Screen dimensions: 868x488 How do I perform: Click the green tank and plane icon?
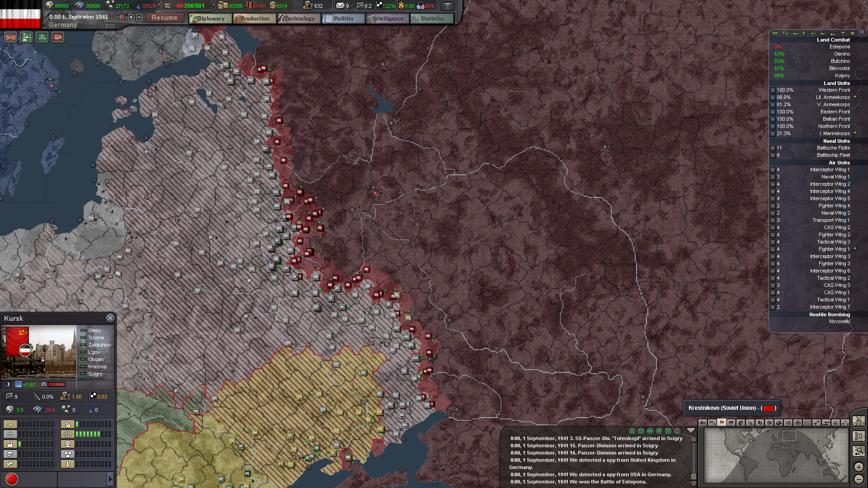26,37
